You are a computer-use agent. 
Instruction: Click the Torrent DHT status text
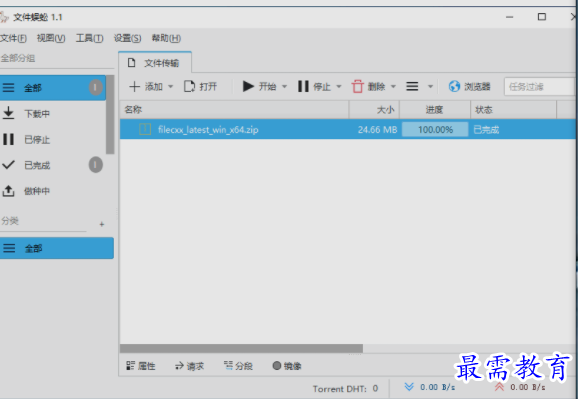pyautogui.click(x=345, y=389)
